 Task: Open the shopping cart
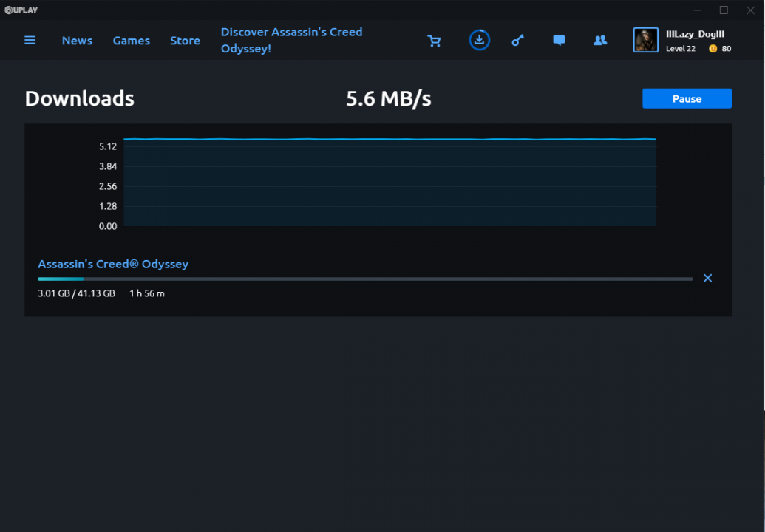pos(434,41)
